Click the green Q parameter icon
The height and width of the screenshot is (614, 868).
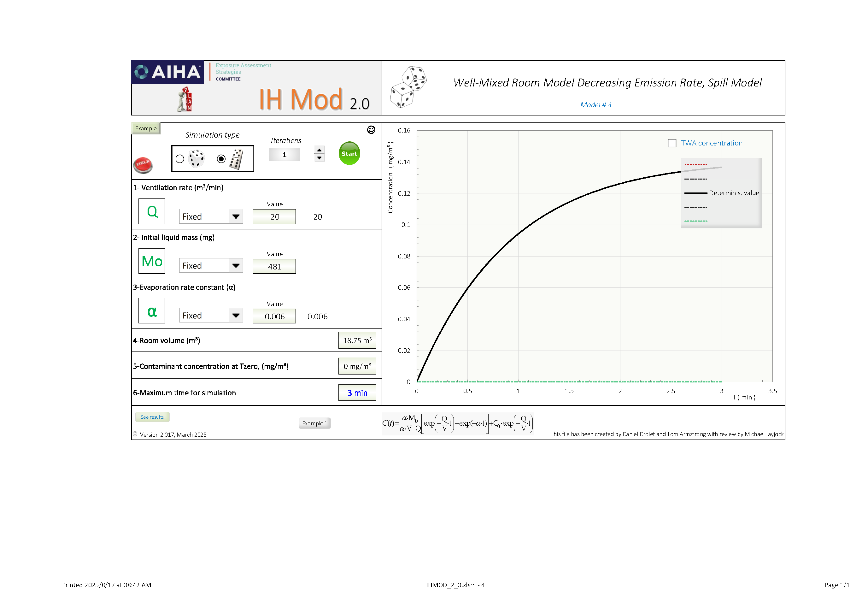click(x=152, y=211)
